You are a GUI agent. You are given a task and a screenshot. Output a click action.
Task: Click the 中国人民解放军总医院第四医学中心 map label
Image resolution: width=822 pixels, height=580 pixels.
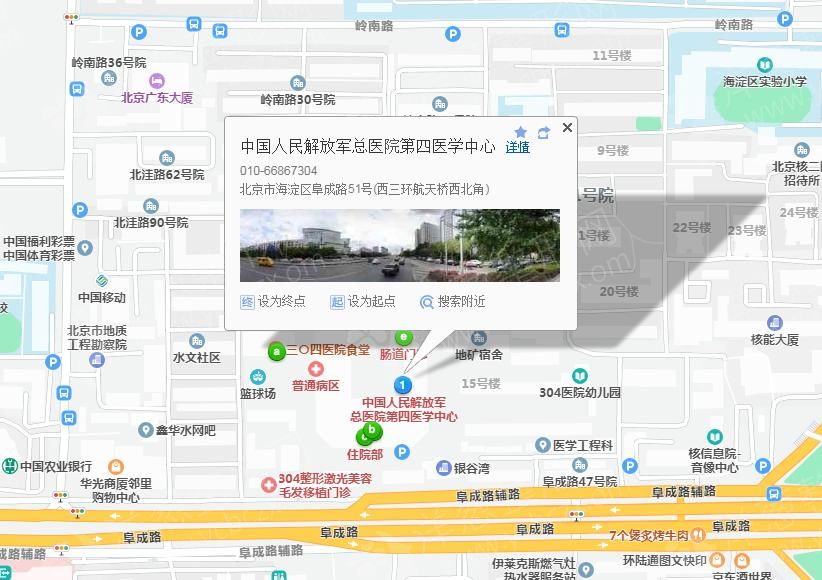(404, 410)
